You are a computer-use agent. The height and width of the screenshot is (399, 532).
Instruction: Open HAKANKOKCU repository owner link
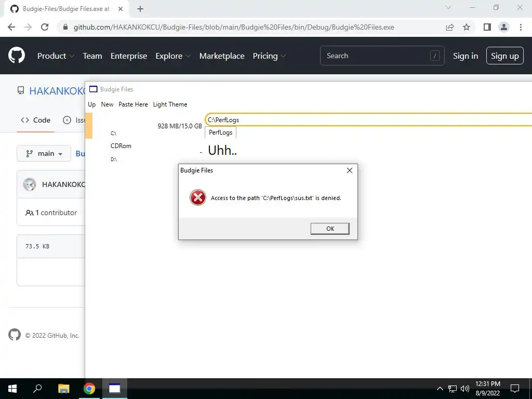(57, 91)
